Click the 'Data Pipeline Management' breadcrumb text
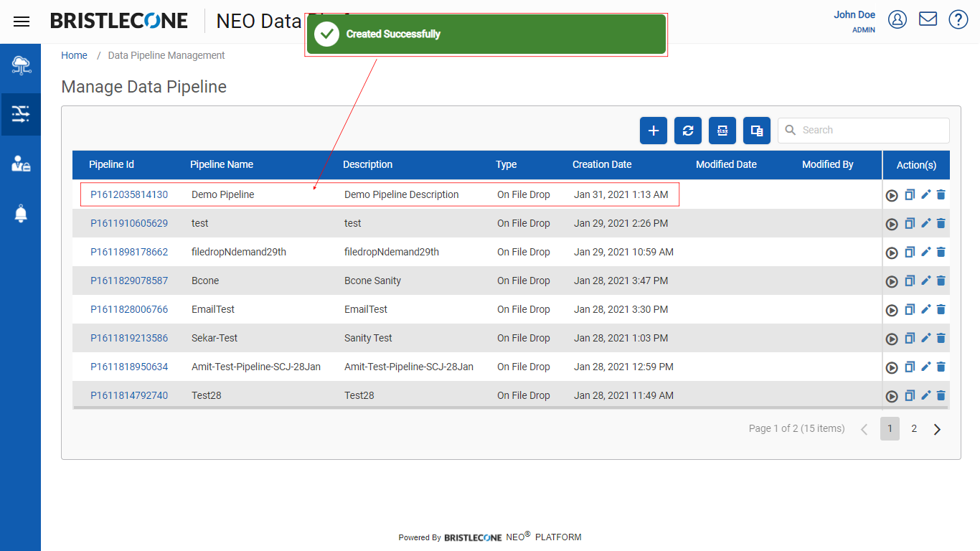 (166, 55)
